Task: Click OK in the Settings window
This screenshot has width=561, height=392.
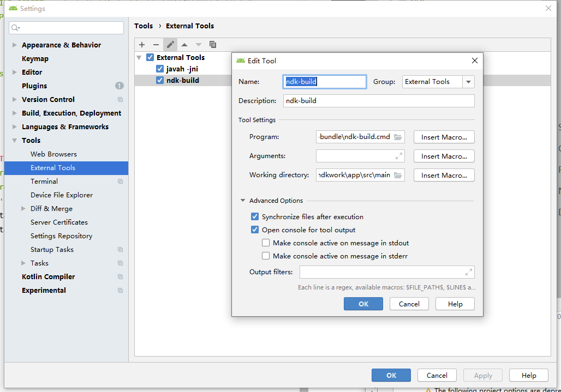Action: 391,375
